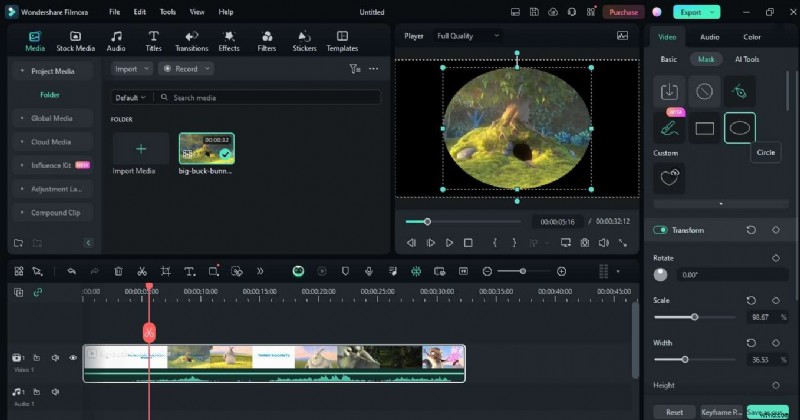Toggle the Transform switch off
The width and height of the screenshot is (800, 420).
(x=660, y=230)
